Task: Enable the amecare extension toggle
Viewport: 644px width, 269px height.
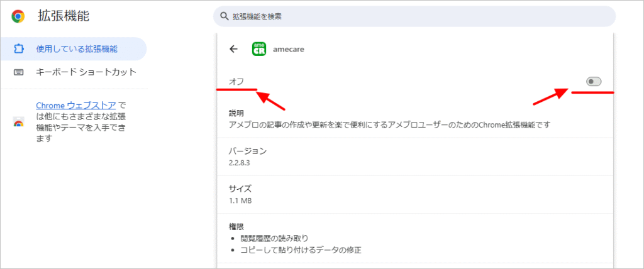Action: (x=593, y=82)
